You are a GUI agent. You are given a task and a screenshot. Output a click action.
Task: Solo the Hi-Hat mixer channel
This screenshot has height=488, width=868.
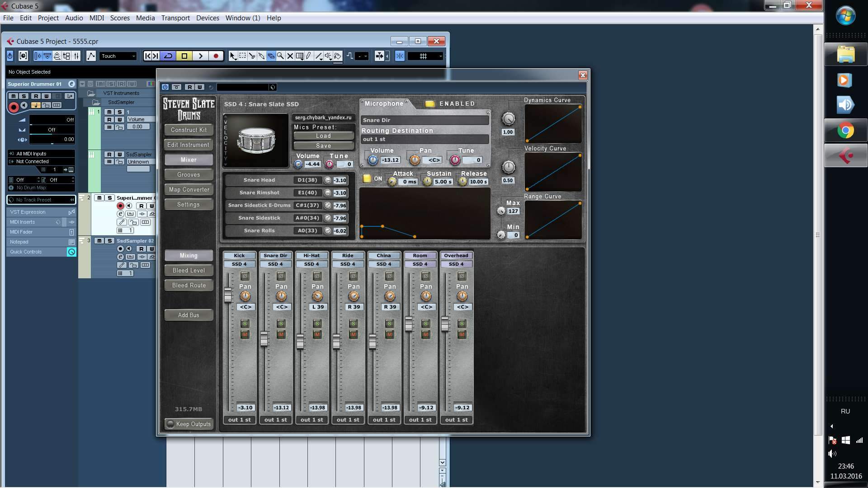(x=317, y=324)
